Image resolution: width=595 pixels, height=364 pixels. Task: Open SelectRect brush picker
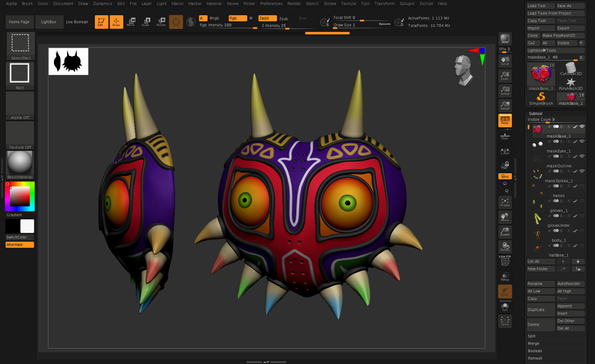[20, 46]
